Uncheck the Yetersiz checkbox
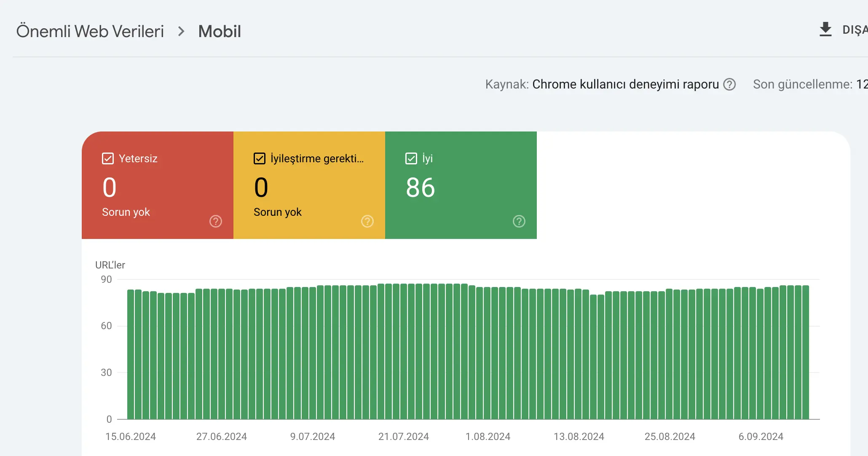 (108, 158)
